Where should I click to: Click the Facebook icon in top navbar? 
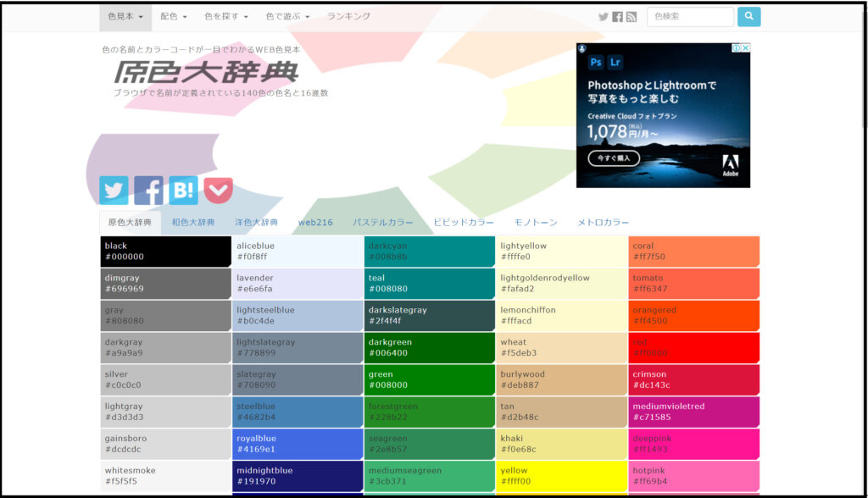tap(618, 17)
